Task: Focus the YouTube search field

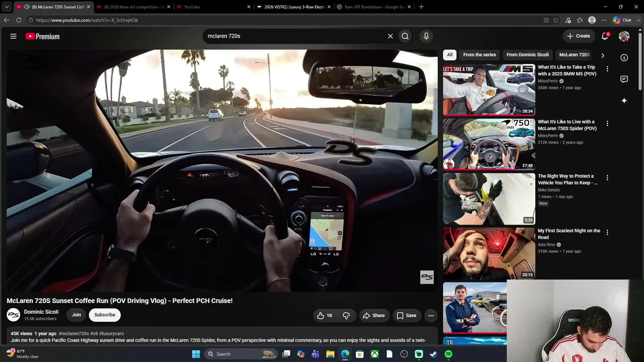Action: (x=294, y=36)
